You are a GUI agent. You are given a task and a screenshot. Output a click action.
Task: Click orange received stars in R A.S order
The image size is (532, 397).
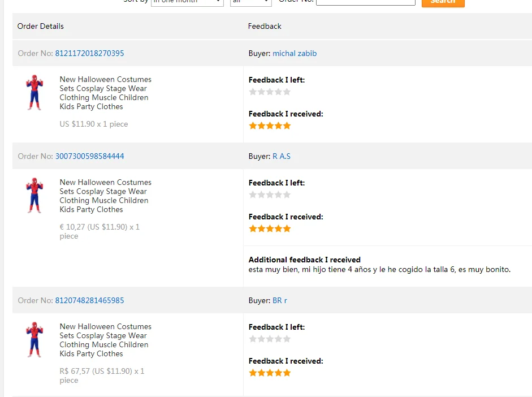pos(270,228)
